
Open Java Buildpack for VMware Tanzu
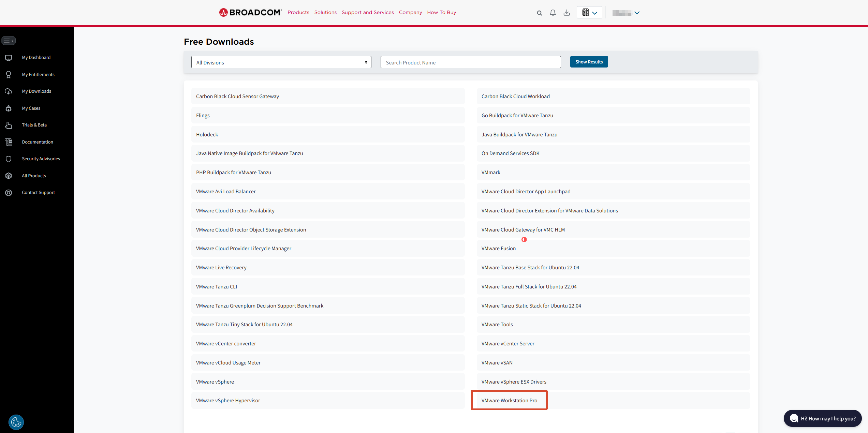coord(614,135)
